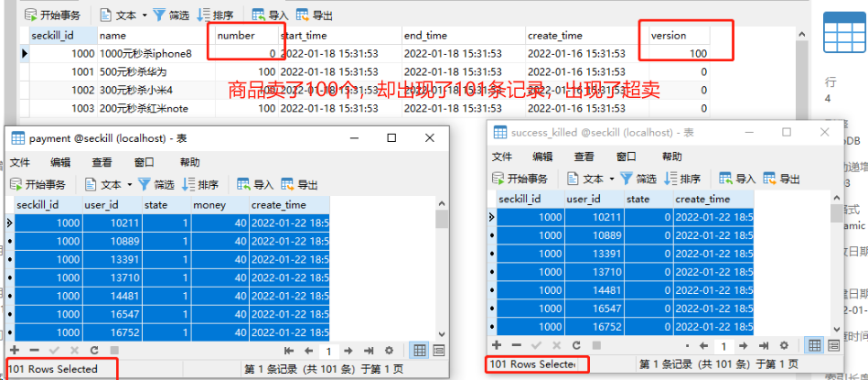868x380 pixels.
Task: Go to last page in payment window
Action: pyautogui.click(x=369, y=351)
